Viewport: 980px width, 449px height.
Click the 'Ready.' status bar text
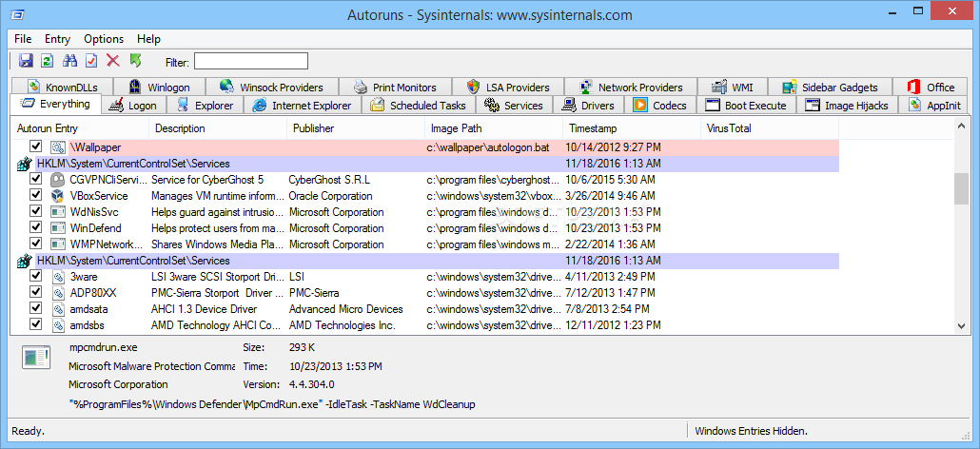click(x=29, y=431)
